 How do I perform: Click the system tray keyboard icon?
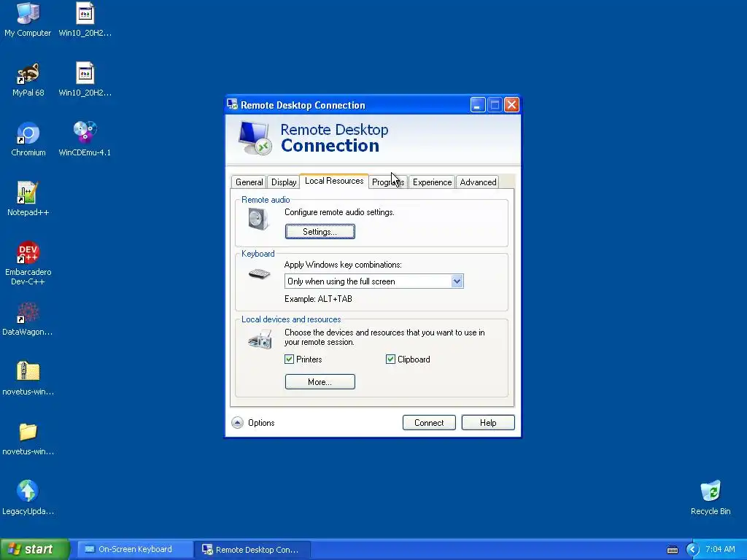(672, 550)
